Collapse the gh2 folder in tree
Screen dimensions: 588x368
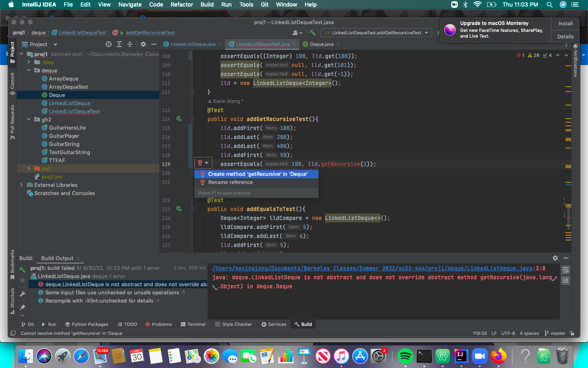pyautogui.click(x=29, y=119)
